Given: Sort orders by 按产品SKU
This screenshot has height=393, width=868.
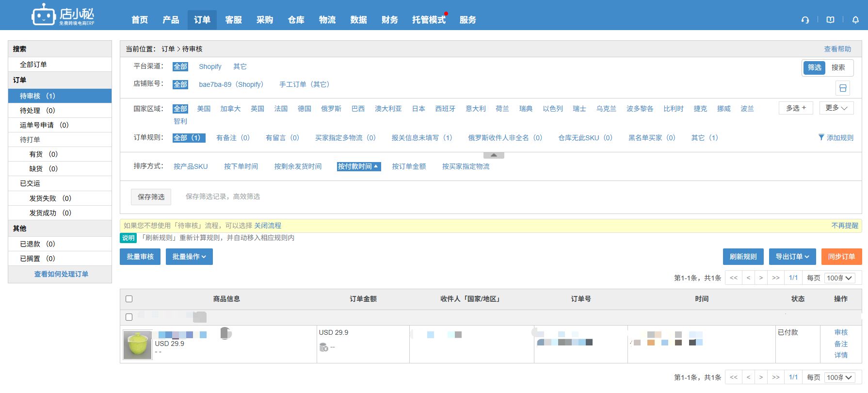Looking at the screenshot, I should [x=191, y=166].
